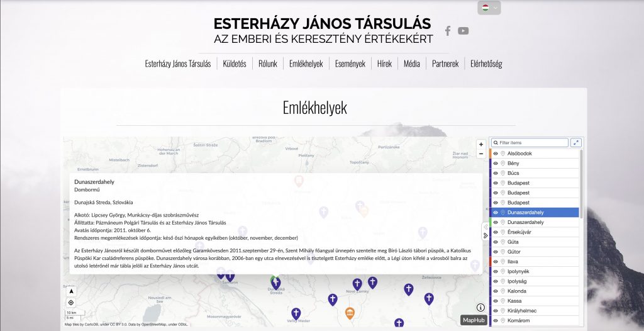Select the Alsóbodok list row
The image size is (644, 331).
pos(534,154)
